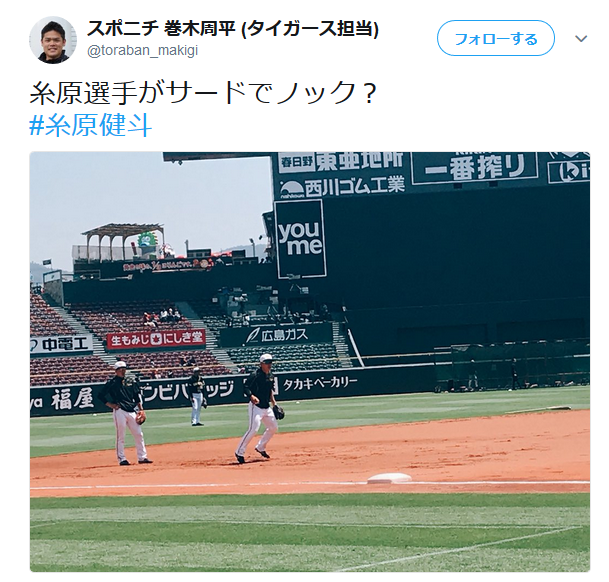Click the running player in the photo
The image size is (609, 582).
(x=259, y=408)
